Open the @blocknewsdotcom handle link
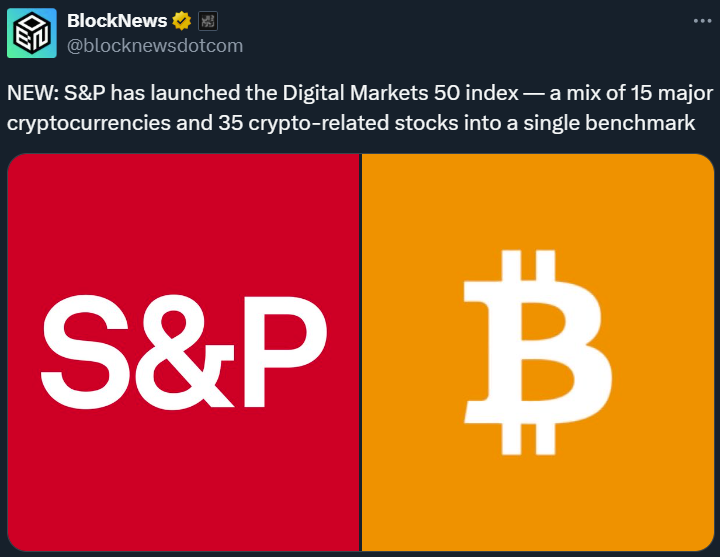 (154, 45)
